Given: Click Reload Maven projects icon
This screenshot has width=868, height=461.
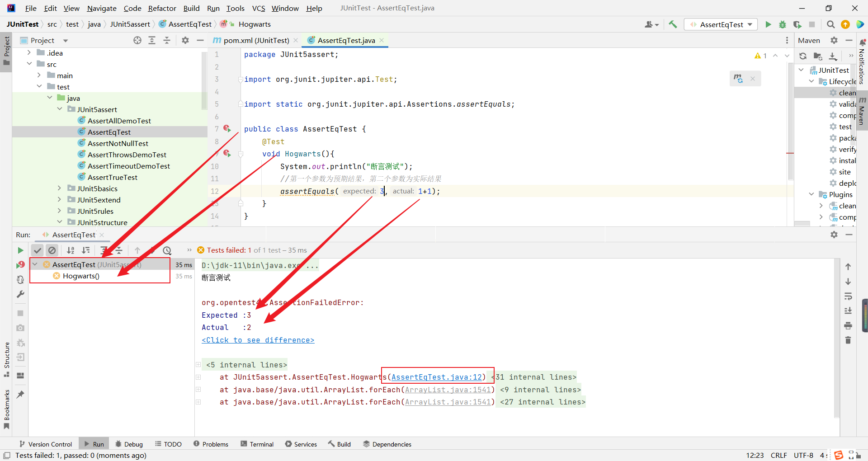Looking at the screenshot, I should coord(803,56).
